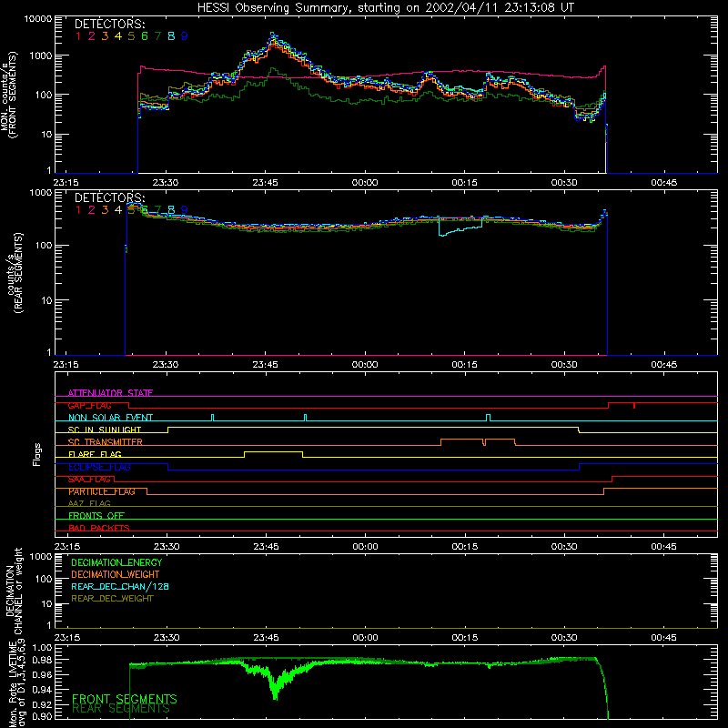The width and height of the screenshot is (728, 728).
Task: Click the REAR_DEC_WEIGHT legend entry
Action: click(112, 599)
